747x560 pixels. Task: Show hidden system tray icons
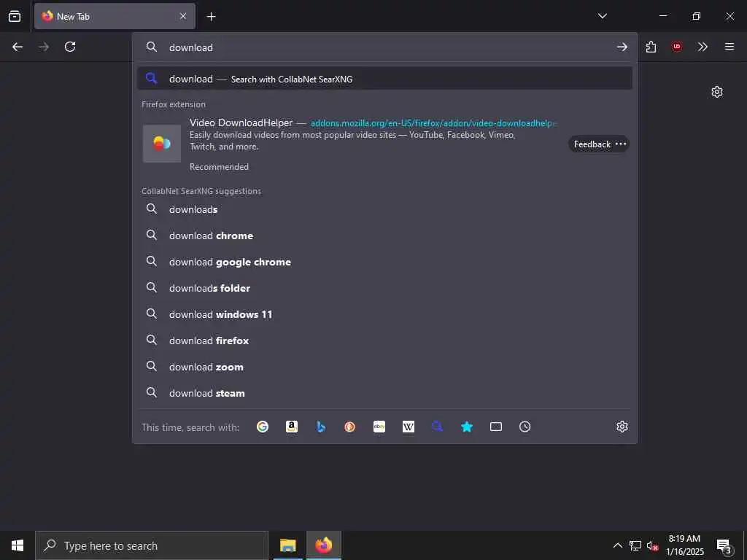click(617, 545)
